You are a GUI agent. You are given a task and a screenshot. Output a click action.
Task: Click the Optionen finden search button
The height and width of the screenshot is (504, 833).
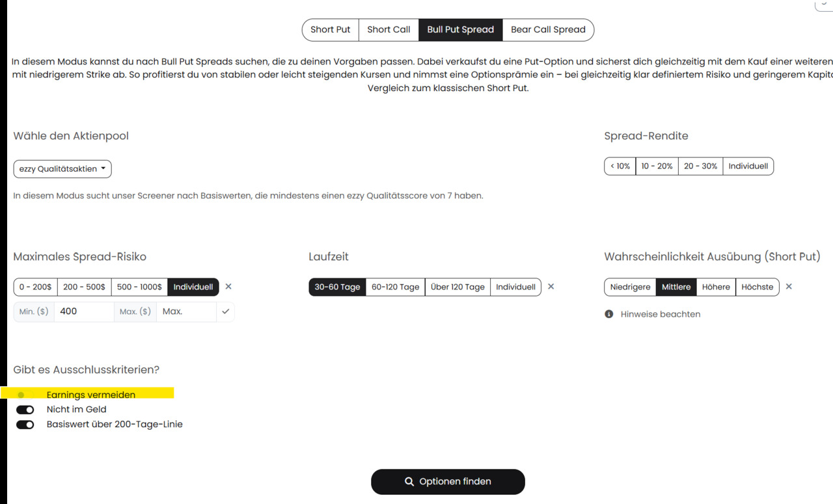[448, 482]
